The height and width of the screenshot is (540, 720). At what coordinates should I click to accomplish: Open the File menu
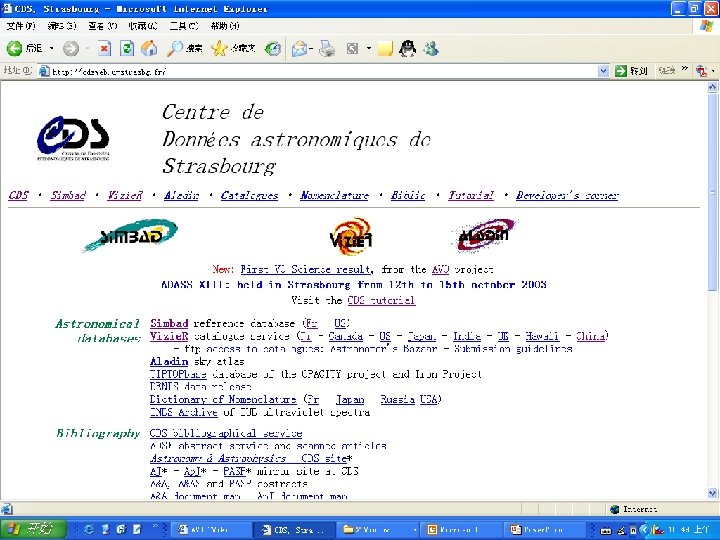click(21, 26)
